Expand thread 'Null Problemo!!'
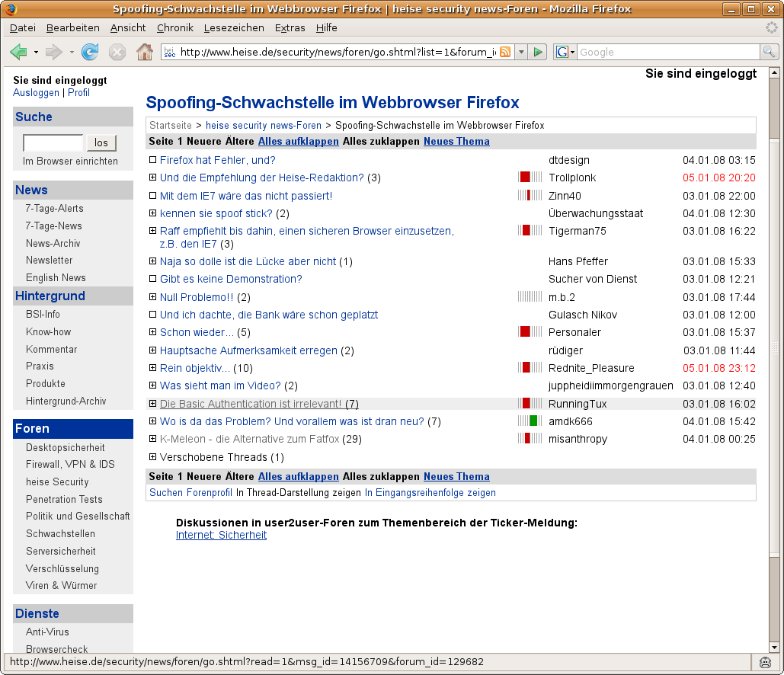Viewport: 784px width, 675px height. point(153,296)
